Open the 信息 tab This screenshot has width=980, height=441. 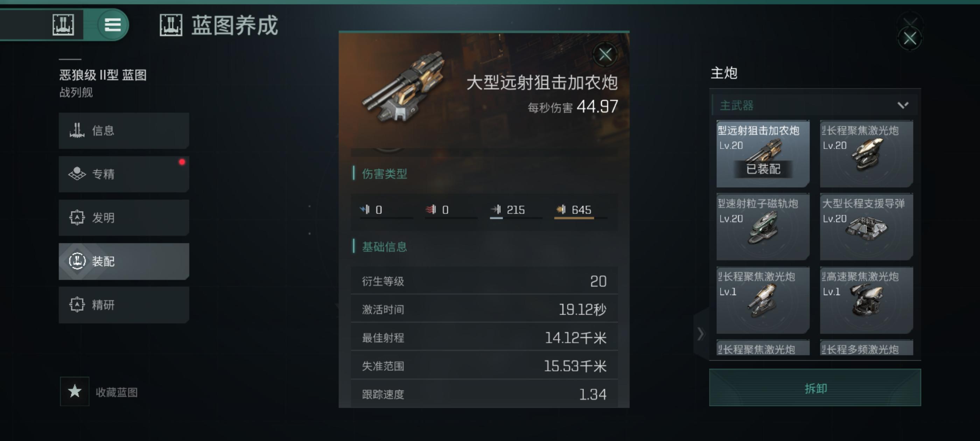(124, 131)
